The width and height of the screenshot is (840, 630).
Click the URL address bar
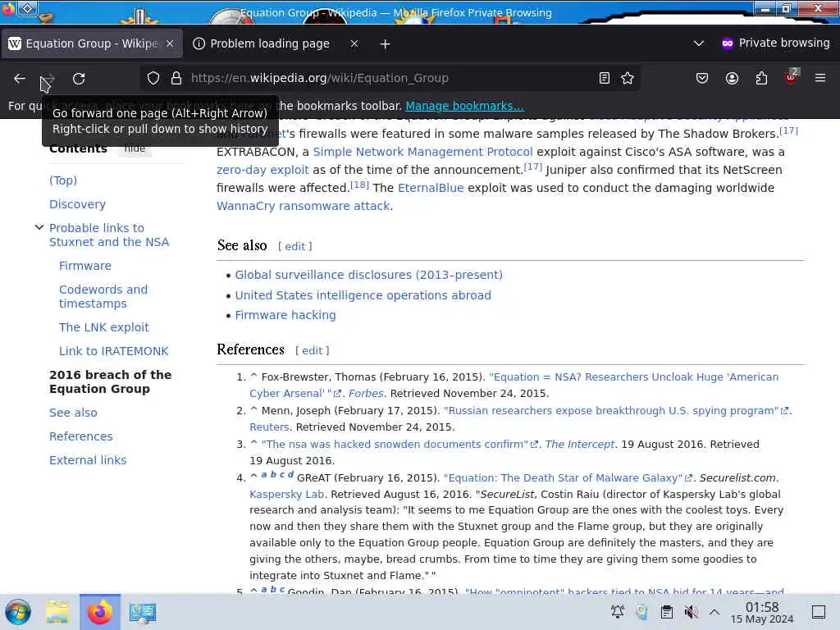(391, 78)
